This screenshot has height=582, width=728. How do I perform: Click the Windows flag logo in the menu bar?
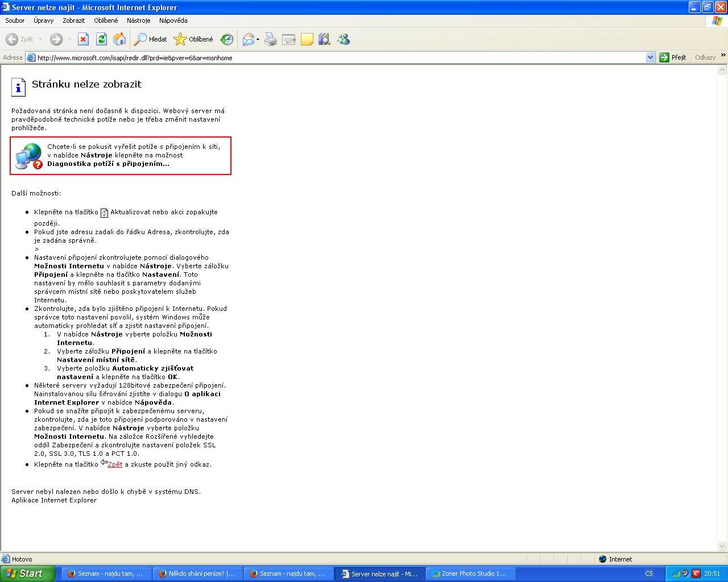718,20
